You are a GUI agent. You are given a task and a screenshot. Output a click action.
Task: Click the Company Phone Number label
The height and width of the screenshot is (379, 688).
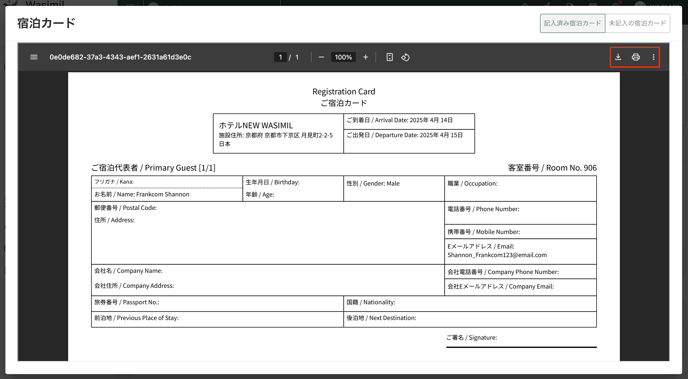[503, 272]
